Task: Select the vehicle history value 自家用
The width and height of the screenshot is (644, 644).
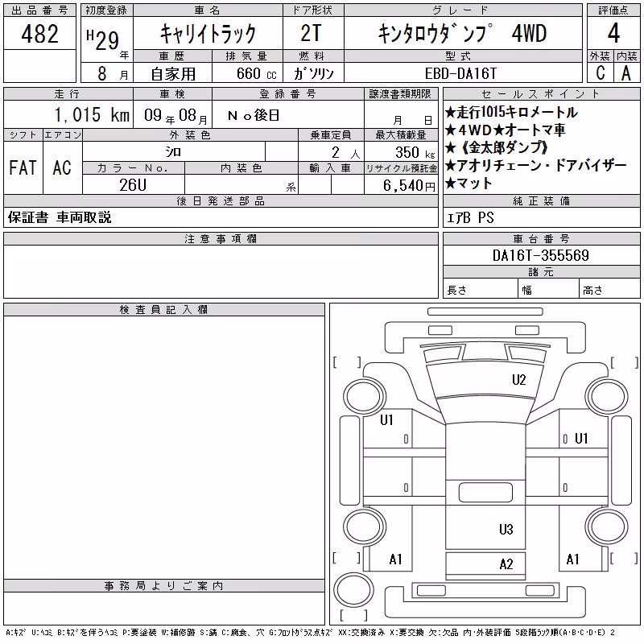Action: point(173,74)
